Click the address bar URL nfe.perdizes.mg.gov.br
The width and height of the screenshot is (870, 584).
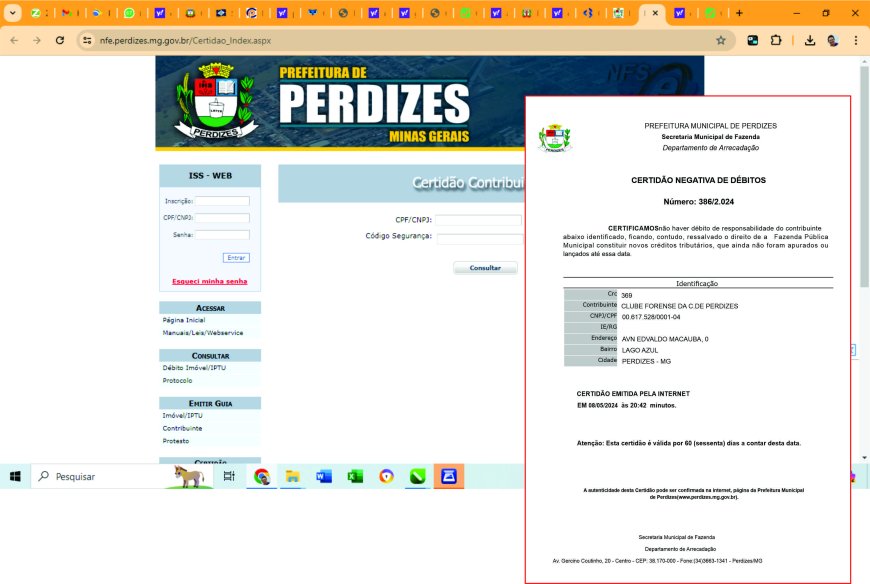click(185, 40)
